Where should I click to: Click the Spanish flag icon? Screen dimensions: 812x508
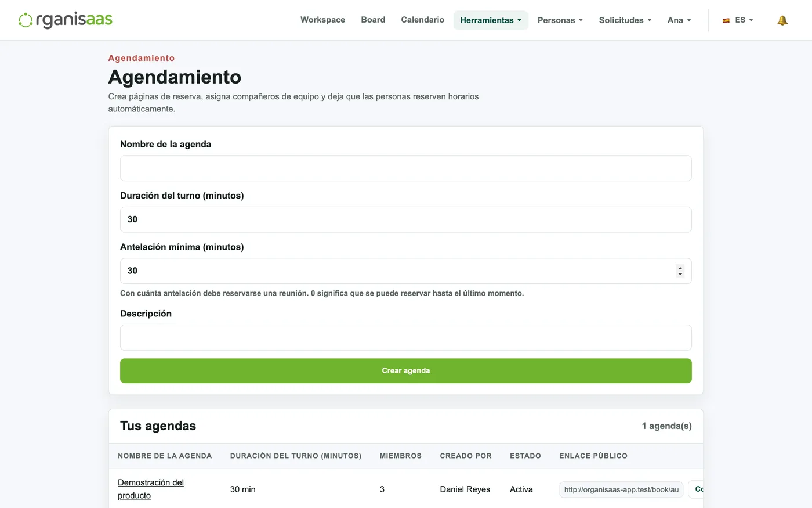pyautogui.click(x=726, y=20)
